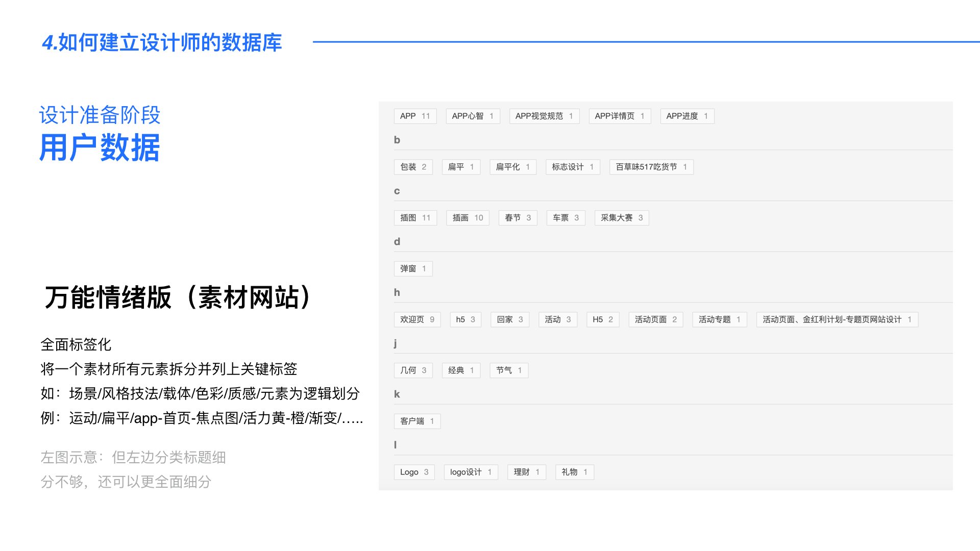Click the 包装 tag
Image resolution: width=980 pixels, height=551 pixels.
point(413,167)
